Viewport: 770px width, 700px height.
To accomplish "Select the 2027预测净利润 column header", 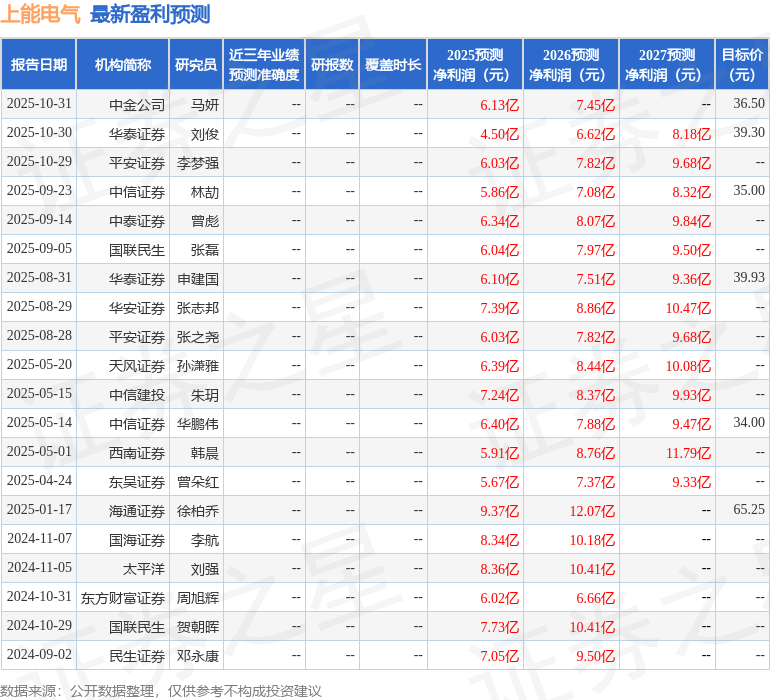I will (x=667, y=65).
